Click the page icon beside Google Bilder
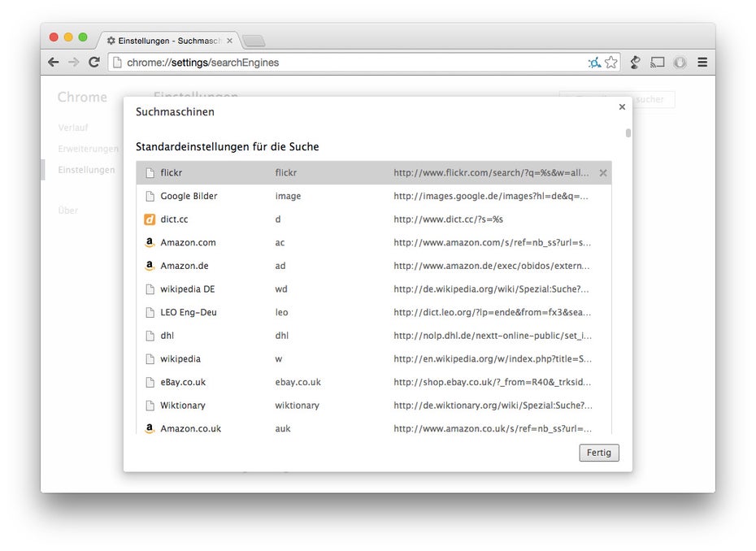The width and height of the screenshot is (756, 551). click(150, 196)
